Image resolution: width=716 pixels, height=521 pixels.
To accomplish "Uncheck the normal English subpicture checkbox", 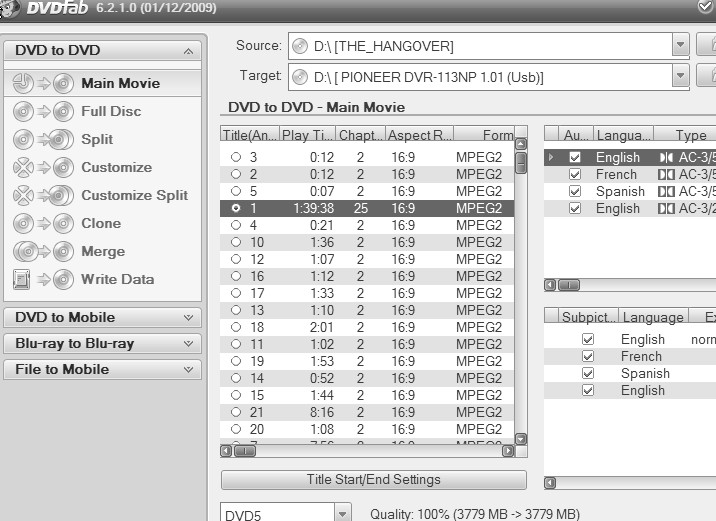I will point(588,339).
